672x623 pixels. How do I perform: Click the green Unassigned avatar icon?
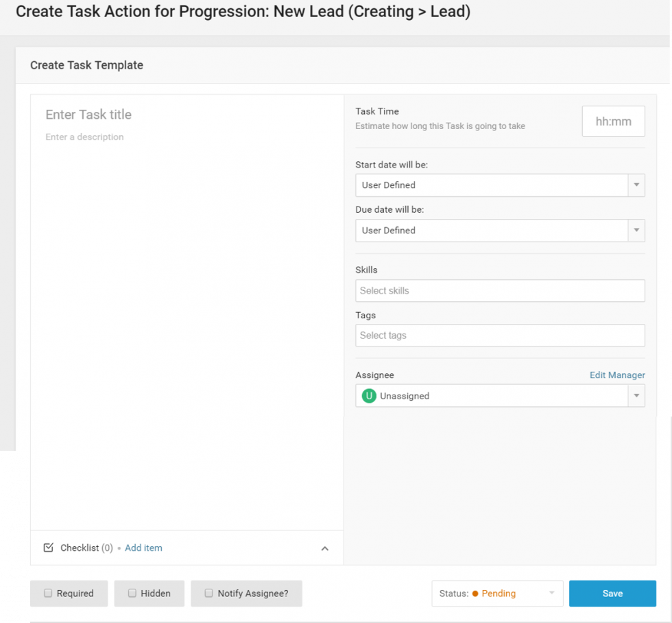click(370, 396)
